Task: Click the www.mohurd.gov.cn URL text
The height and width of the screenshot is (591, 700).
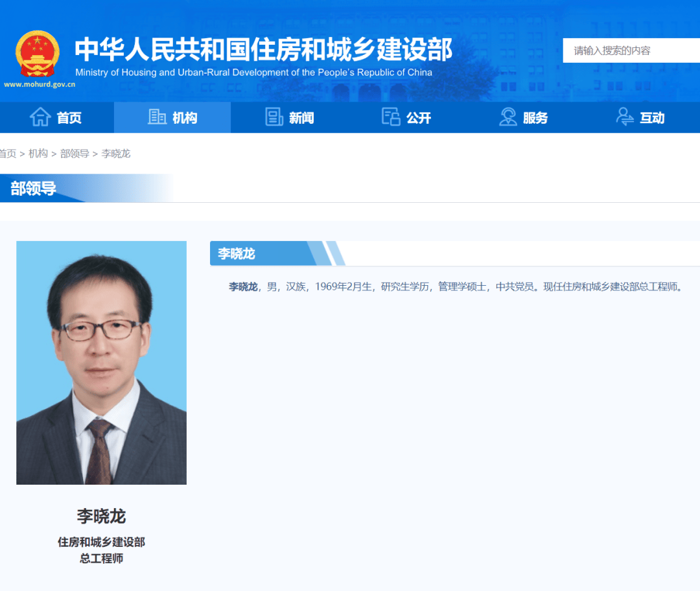Action: click(x=40, y=84)
